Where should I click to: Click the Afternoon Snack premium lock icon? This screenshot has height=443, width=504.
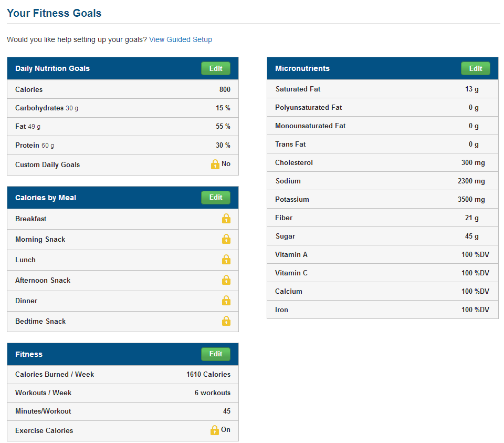tap(226, 280)
